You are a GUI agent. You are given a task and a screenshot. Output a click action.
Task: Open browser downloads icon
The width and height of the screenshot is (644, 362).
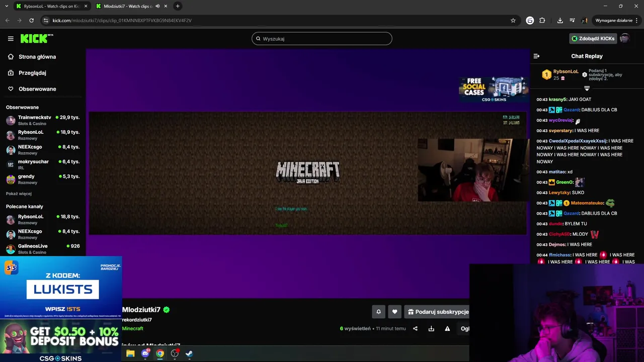(x=560, y=21)
